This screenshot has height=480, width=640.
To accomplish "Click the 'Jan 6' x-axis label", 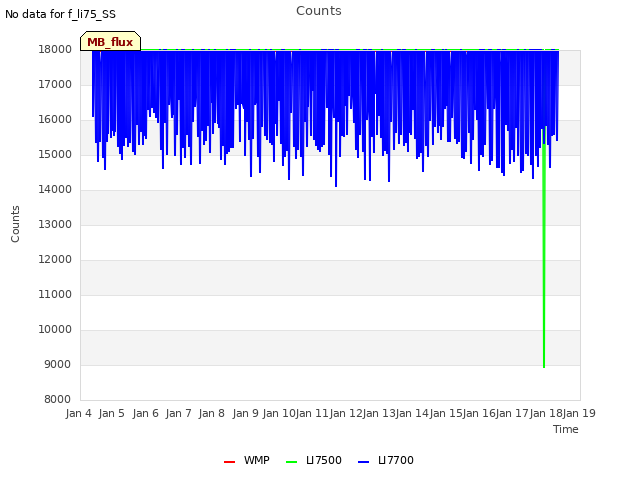I will pyautogui.click(x=145, y=413).
